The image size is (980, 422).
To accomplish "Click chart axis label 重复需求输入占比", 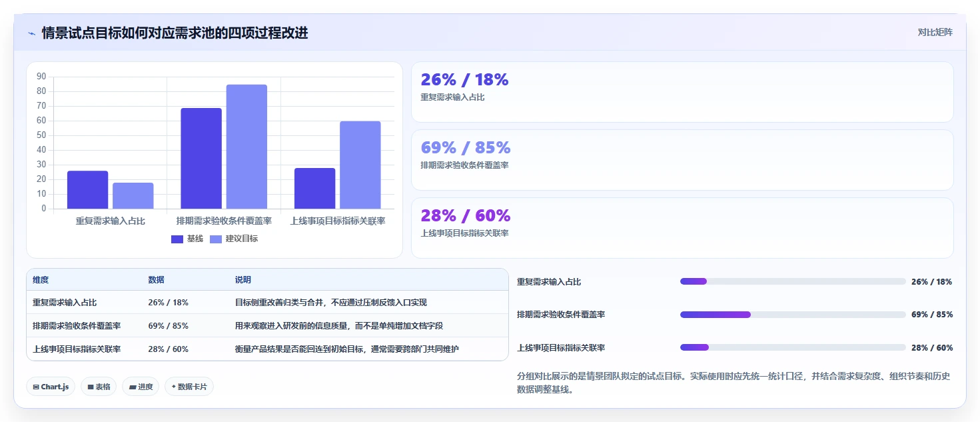I will pyautogui.click(x=111, y=221).
